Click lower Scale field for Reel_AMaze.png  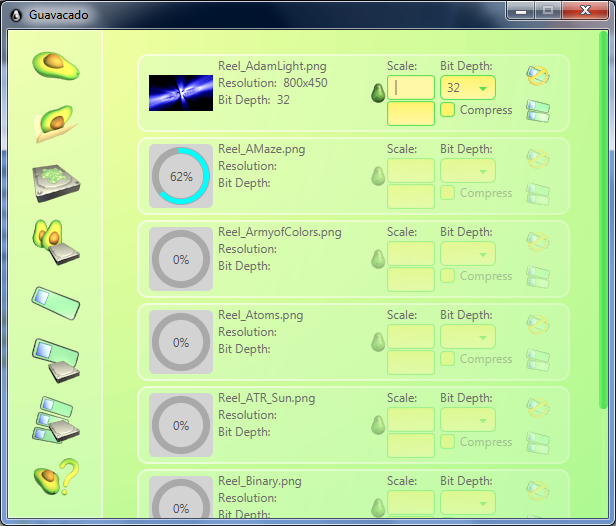411,196
